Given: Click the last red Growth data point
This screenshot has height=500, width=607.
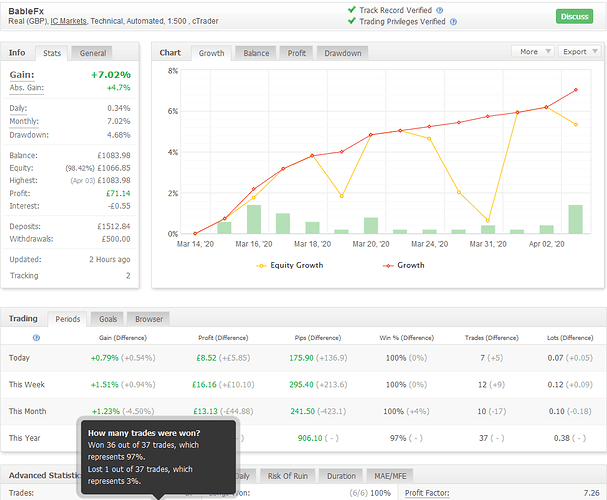Looking at the screenshot, I should click(x=575, y=91).
